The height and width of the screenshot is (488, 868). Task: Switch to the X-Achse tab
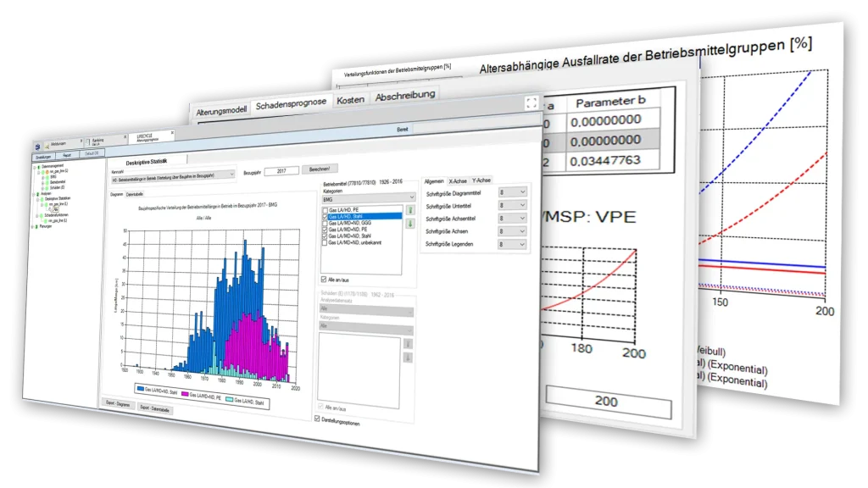click(x=458, y=180)
